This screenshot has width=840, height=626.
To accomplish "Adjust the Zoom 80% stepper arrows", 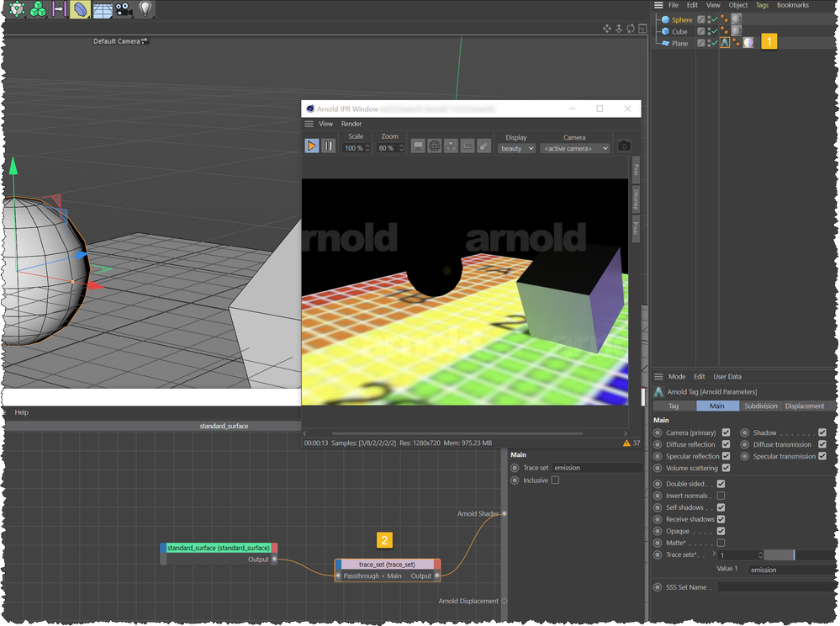I will click(x=401, y=148).
